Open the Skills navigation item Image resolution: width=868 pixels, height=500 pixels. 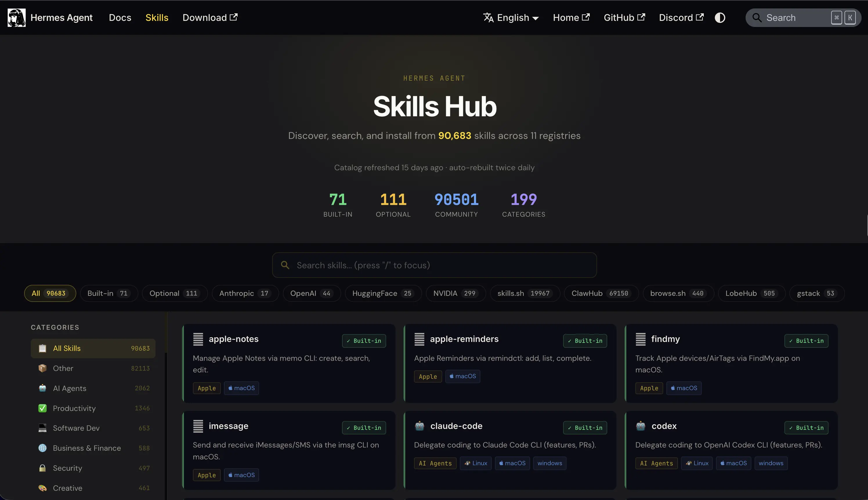157,17
